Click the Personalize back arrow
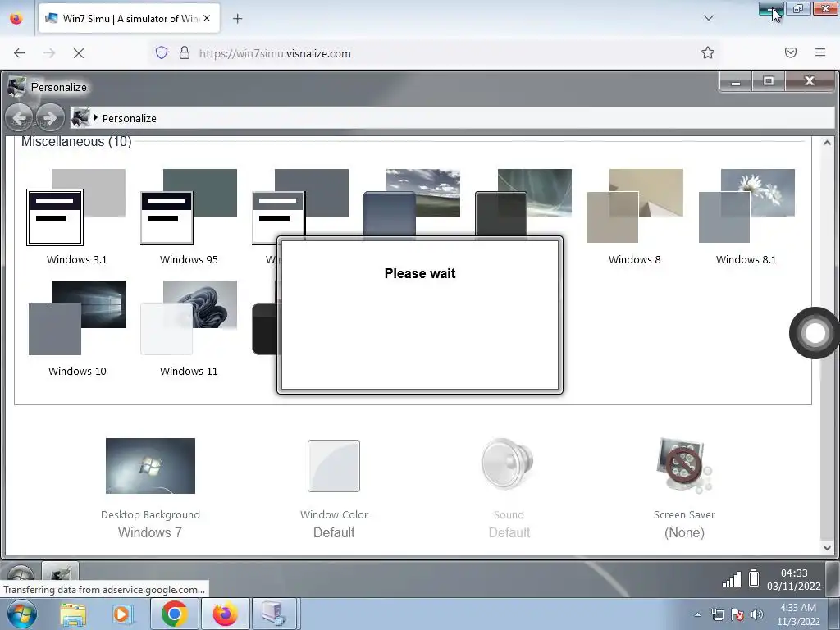The image size is (840, 630). tap(20, 117)
